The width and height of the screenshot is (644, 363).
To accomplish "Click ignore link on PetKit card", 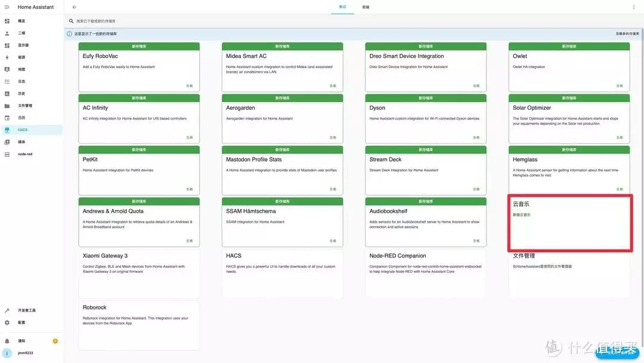I will tap(190, 189).
